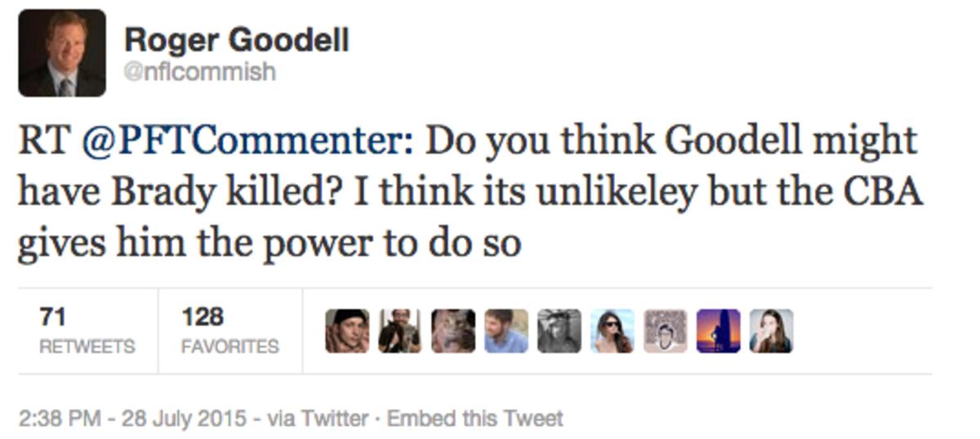Image resolution: width=980 pixels, height=439 pixels.
Task: Click avatar of woman wearing sunglasses
Action: tap(612, 331)
